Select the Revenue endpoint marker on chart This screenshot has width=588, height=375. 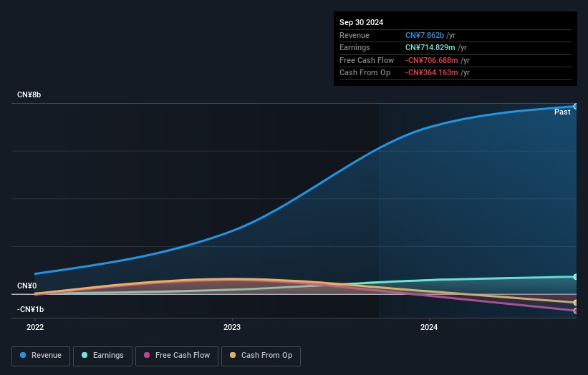coord(575,107)
